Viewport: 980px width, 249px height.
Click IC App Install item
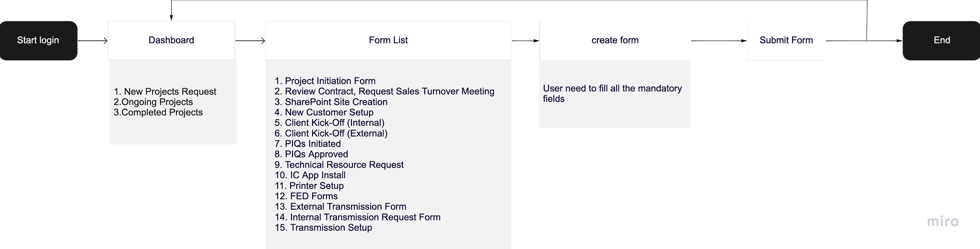click(310, 175)
